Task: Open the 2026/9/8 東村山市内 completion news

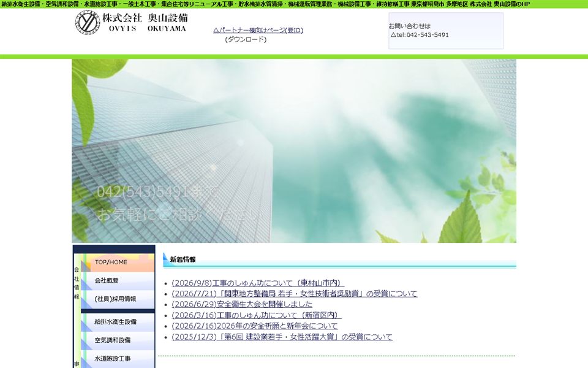Action: point(258,283)
